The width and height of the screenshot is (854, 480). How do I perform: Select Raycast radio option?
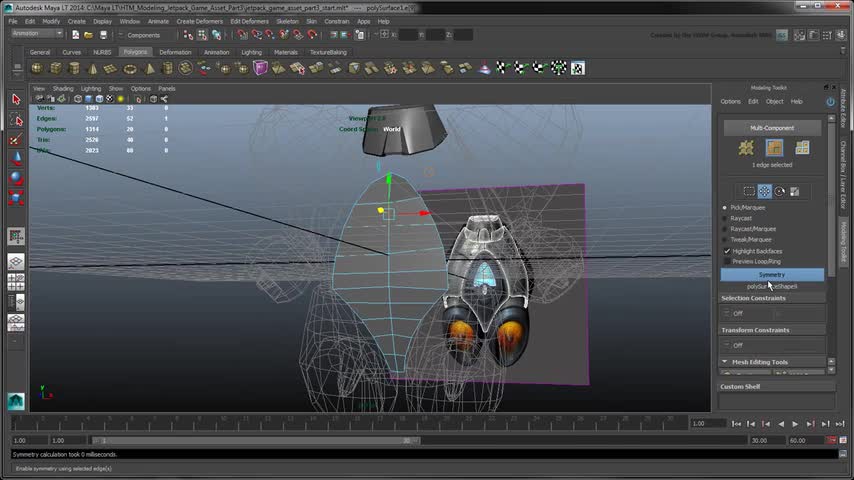tap(724, 218)
